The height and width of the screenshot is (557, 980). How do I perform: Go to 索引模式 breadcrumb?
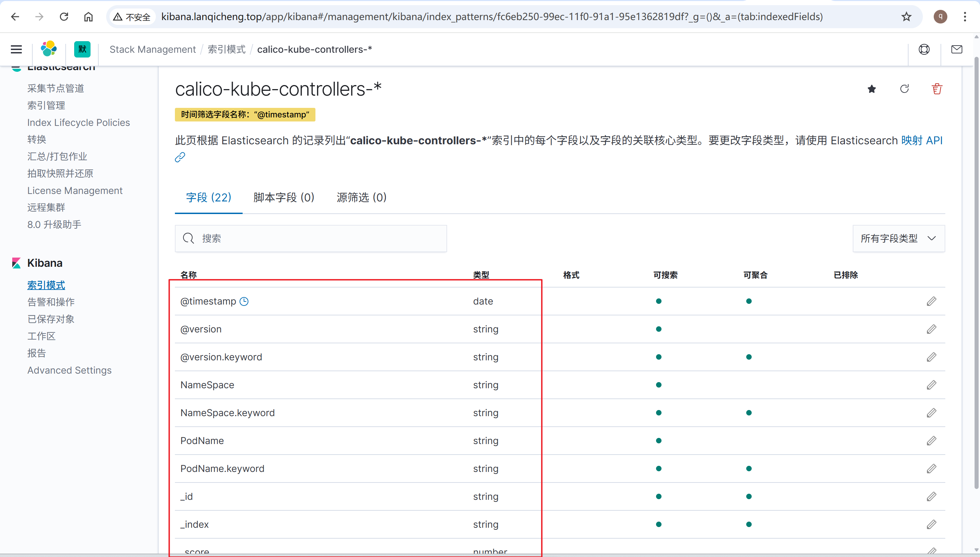(226, 49)
